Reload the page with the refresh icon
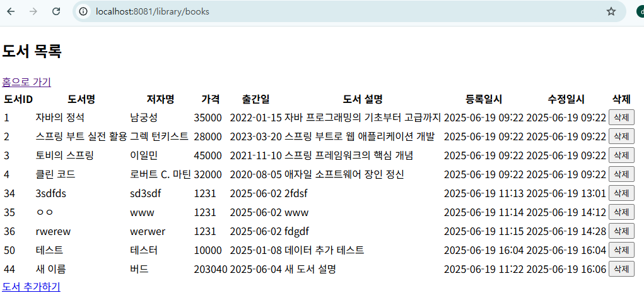 point(56,11)
